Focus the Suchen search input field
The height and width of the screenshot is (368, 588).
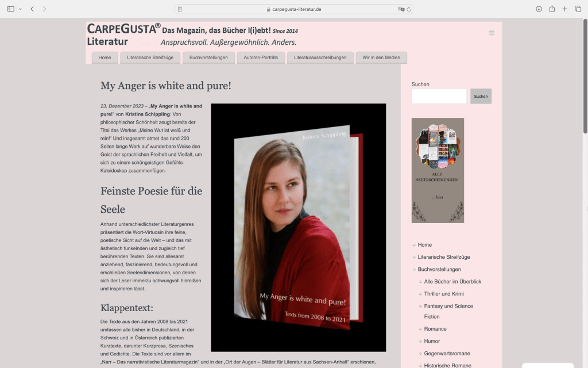click(439, 96)
